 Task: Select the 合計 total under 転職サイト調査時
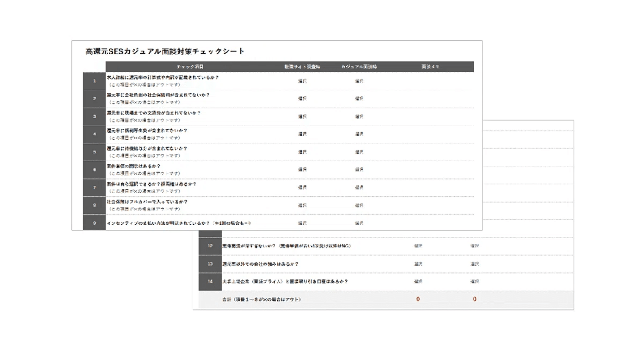[418, 299]
